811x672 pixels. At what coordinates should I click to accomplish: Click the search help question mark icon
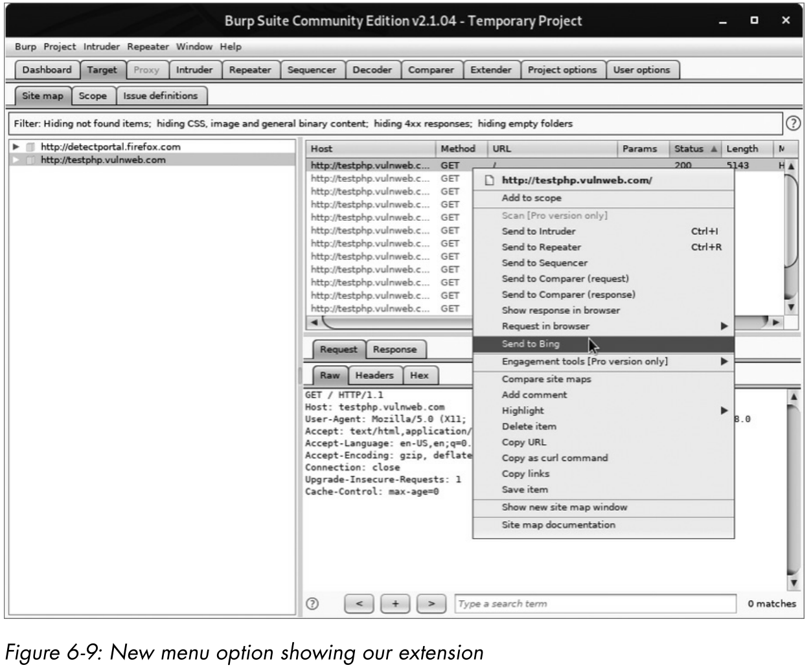(x=312, y=603)
